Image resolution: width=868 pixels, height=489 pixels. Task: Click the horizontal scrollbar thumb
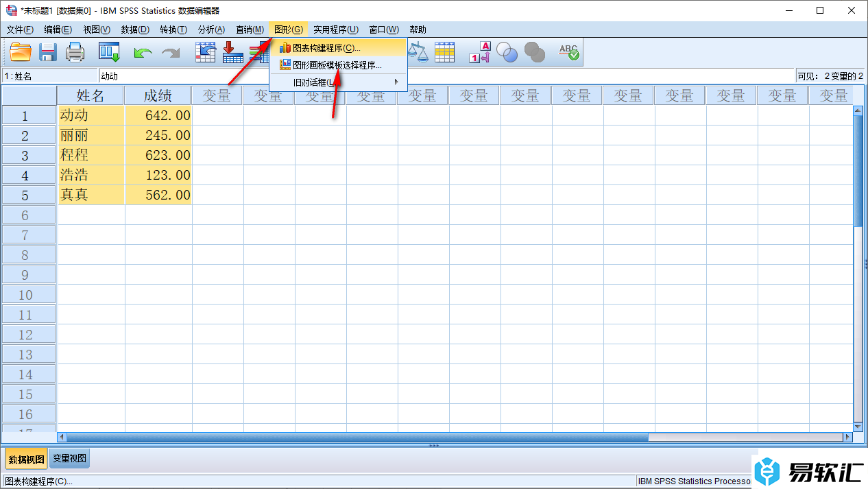[x=357, y=437]
